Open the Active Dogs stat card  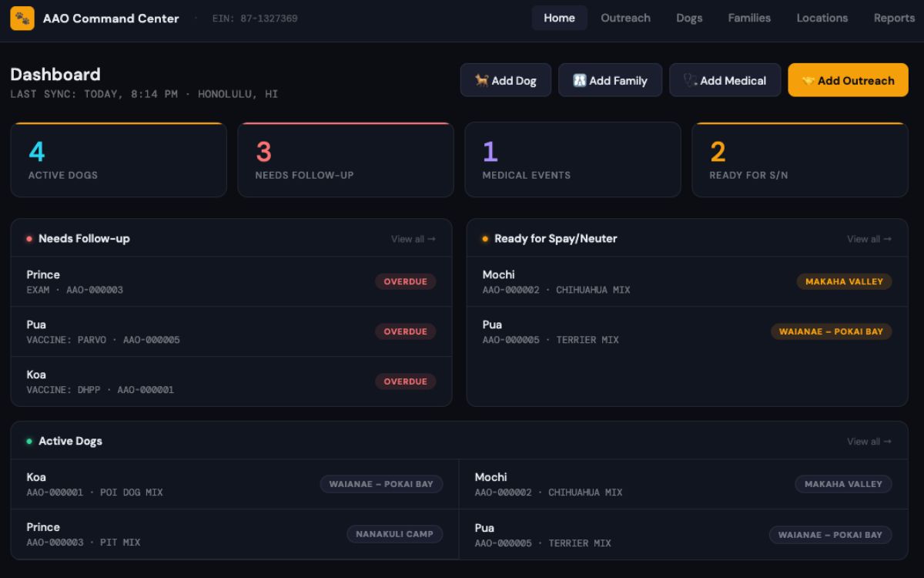119,160
